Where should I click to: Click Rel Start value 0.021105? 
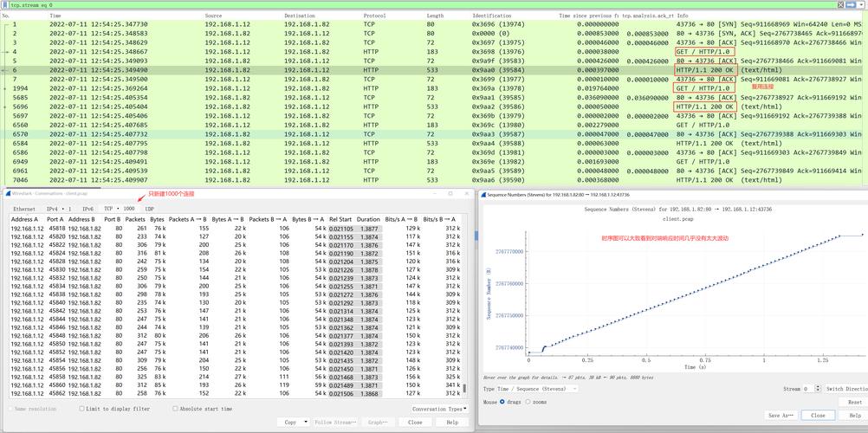(341, 228)
